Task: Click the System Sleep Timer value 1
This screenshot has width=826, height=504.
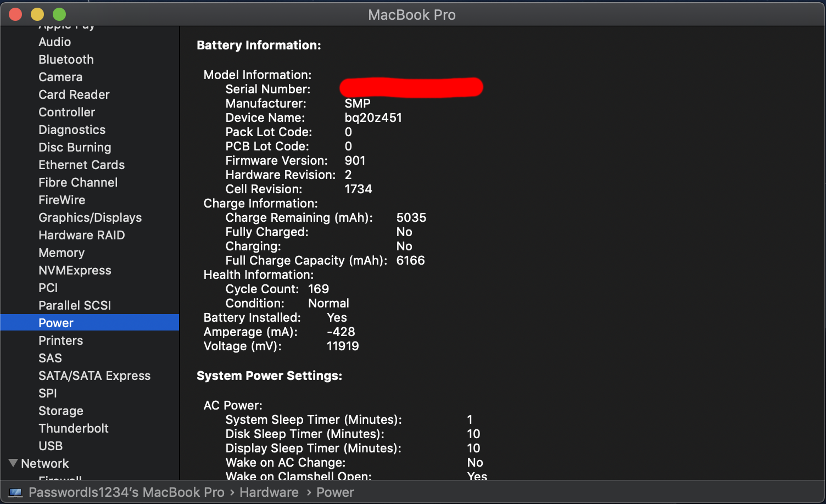Action: 470,419
